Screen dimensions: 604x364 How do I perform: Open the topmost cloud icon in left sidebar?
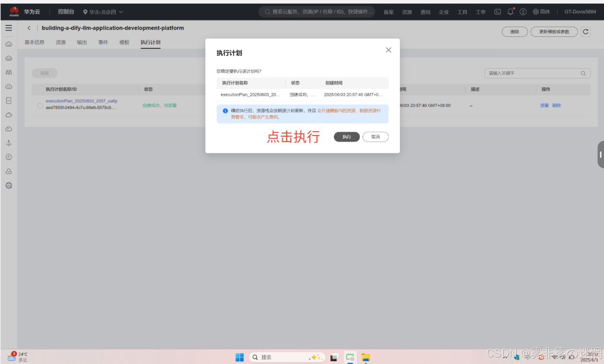(9, 44)
